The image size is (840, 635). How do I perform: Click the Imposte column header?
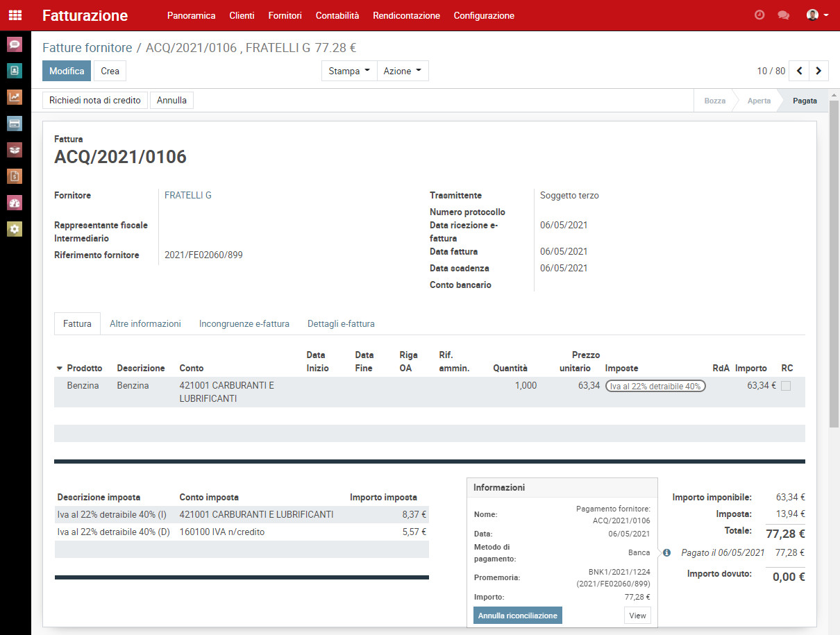621,369
